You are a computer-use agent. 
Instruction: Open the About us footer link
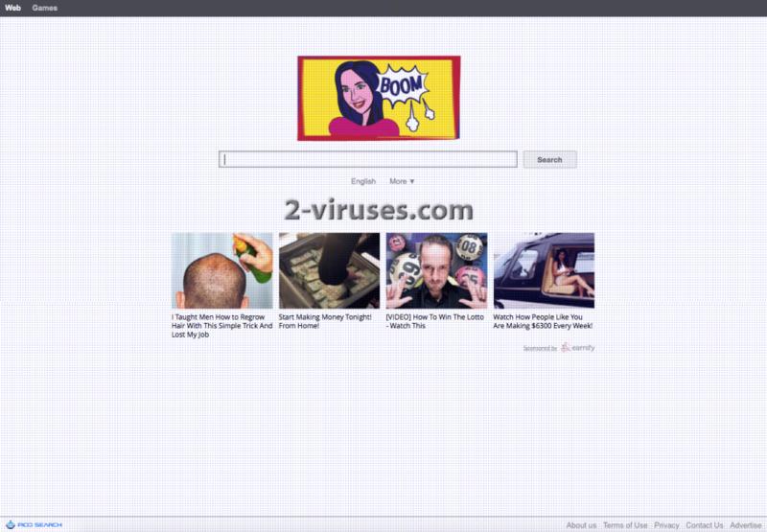click(581, 525)
